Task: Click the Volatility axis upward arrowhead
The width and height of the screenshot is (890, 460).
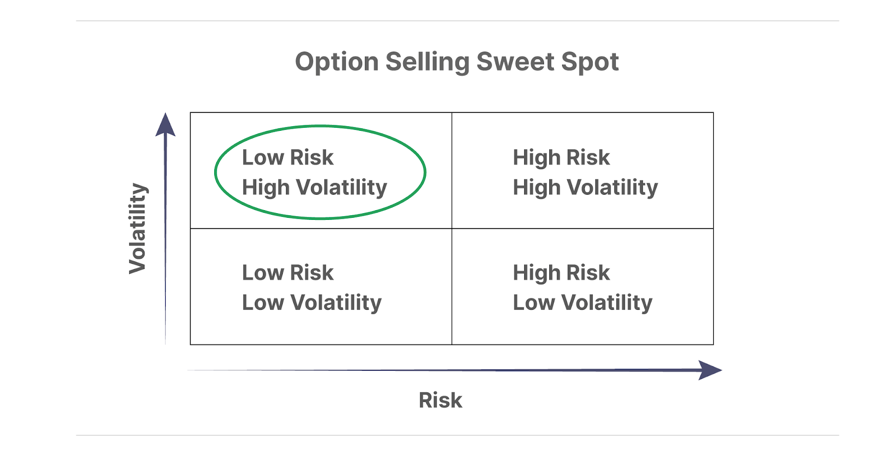Action: click(165, 124)
